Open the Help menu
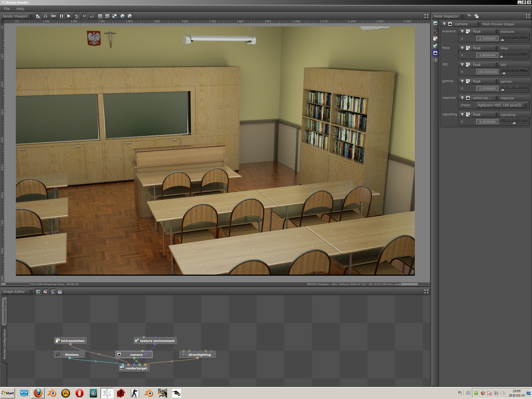This screenshot has height=399, width=532. pyautogui.click(x=20, y=9)
